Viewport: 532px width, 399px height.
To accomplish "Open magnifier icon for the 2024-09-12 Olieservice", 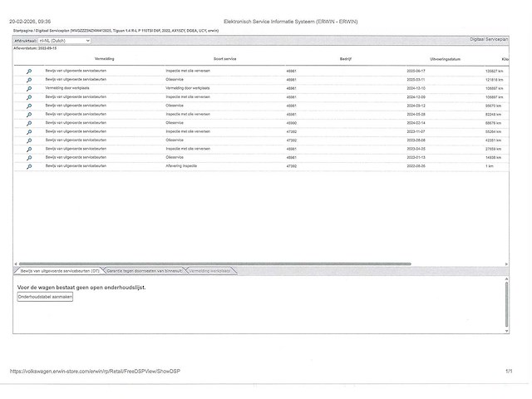I will pyautogui.click(x=29, y=106).
